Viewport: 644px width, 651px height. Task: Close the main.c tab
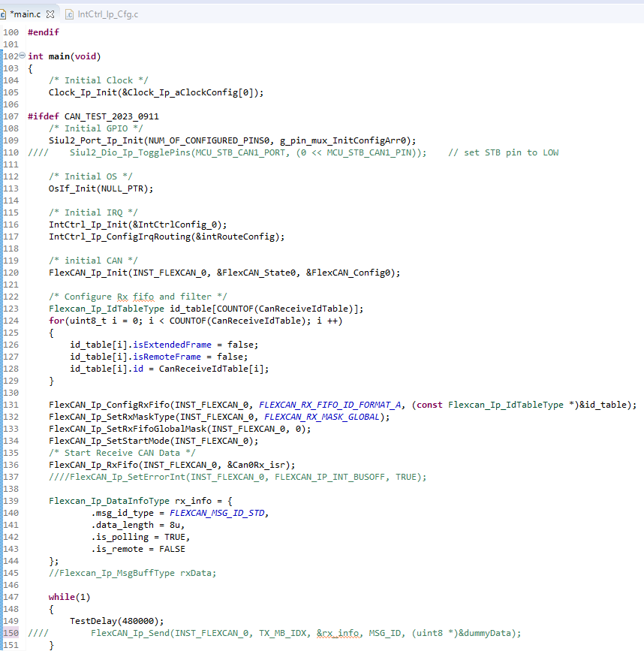click(50, 14)
